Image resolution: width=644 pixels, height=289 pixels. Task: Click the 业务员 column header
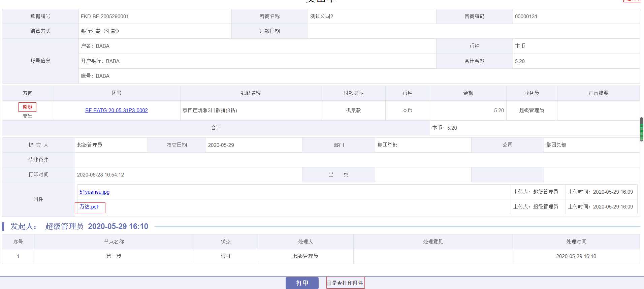coord(532,93)
